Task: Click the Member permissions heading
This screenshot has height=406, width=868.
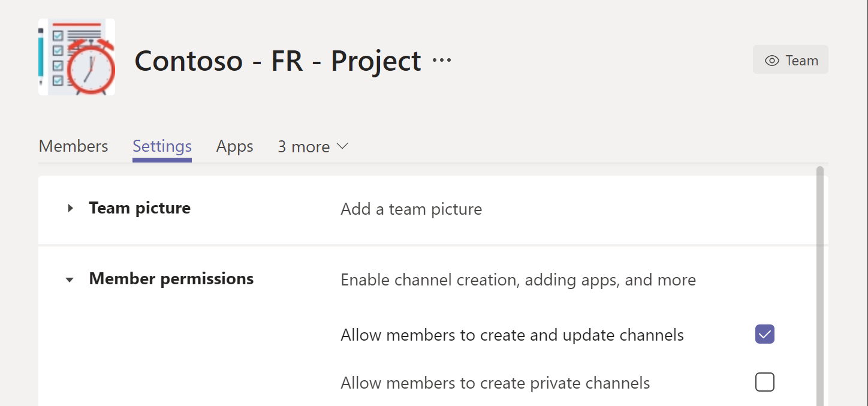Action: coord(171,279)
